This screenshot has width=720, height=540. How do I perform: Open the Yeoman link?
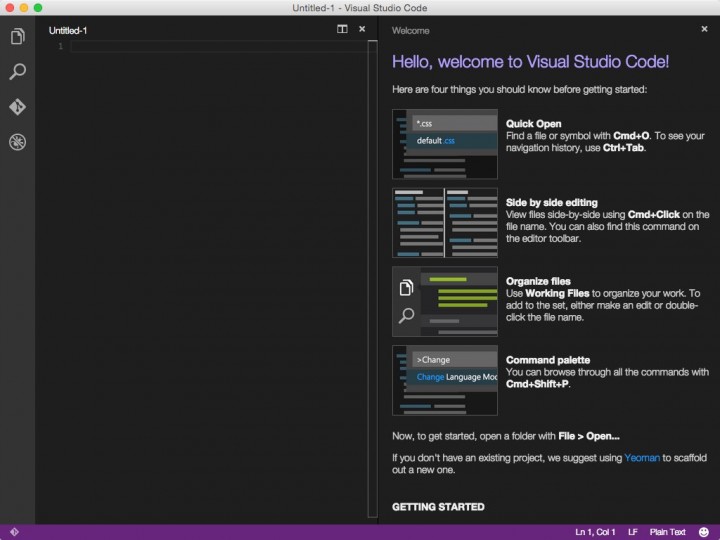click(642, 458)
